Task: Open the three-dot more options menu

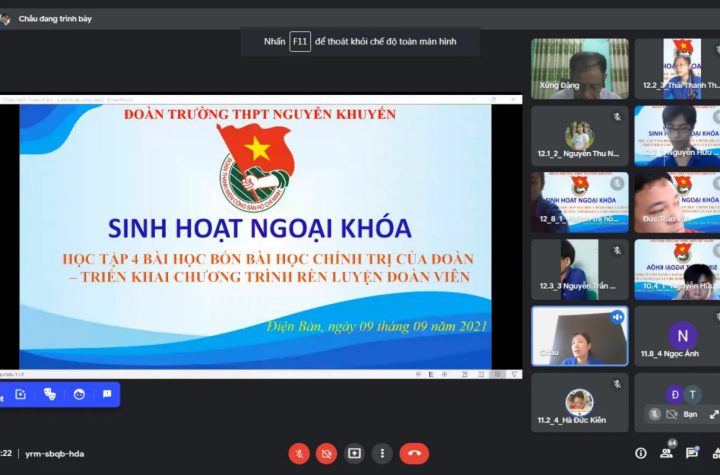Action: pos(382,454)
